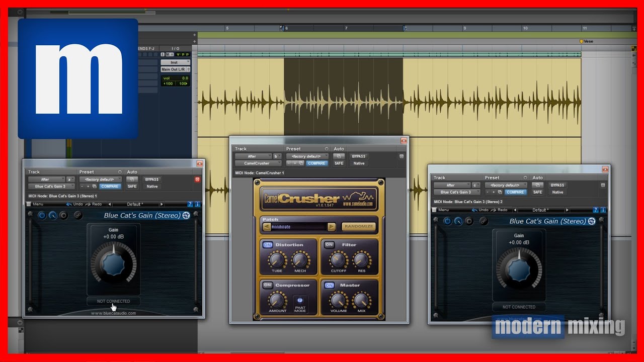
Task: Click Gain knob in right Blue Cat's Gain
Action: tap(519, 269)
